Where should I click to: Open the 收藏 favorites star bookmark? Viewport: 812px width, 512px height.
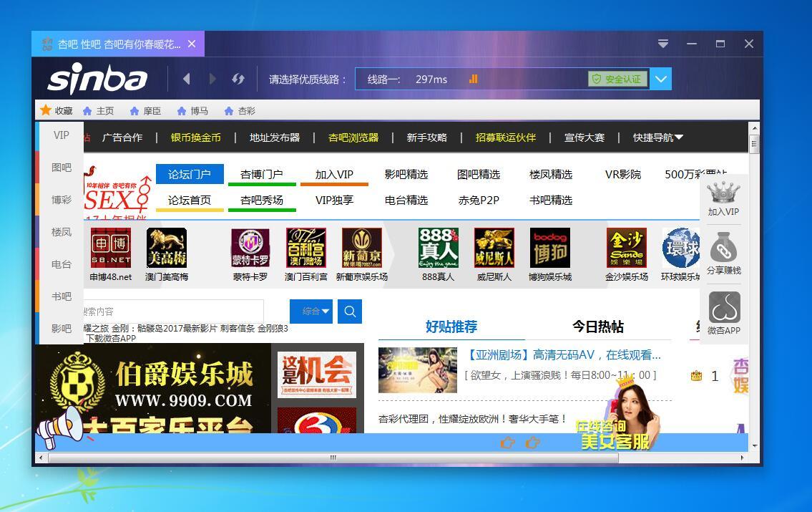57,110
